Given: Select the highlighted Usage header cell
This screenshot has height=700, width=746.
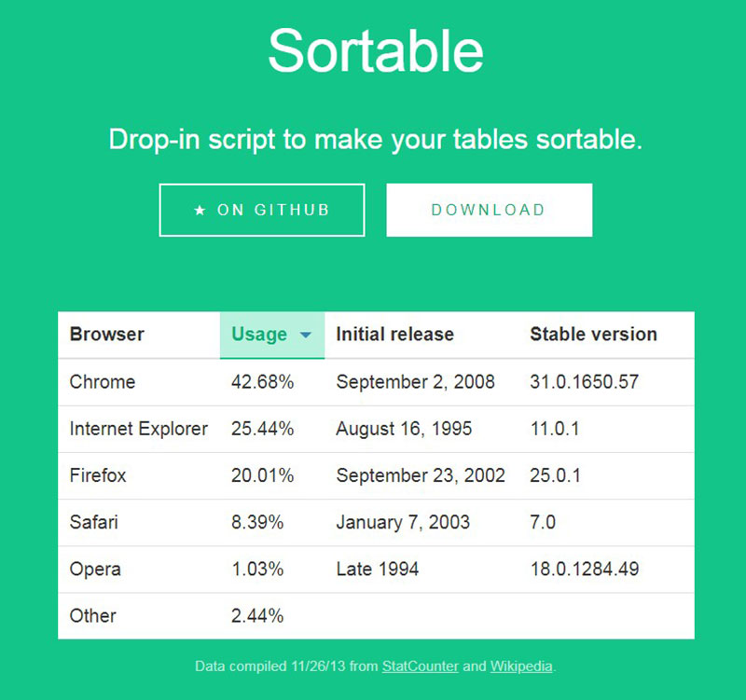Looking at the screenshot, I should [x=270, y=335].
